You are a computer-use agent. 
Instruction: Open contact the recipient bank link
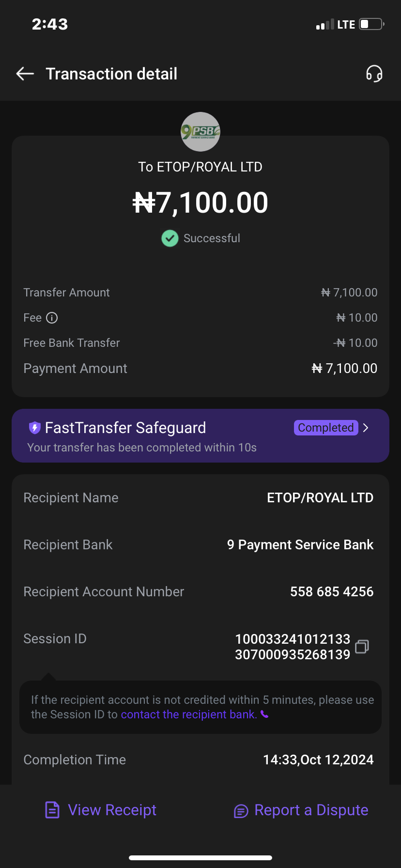[188, 714]
